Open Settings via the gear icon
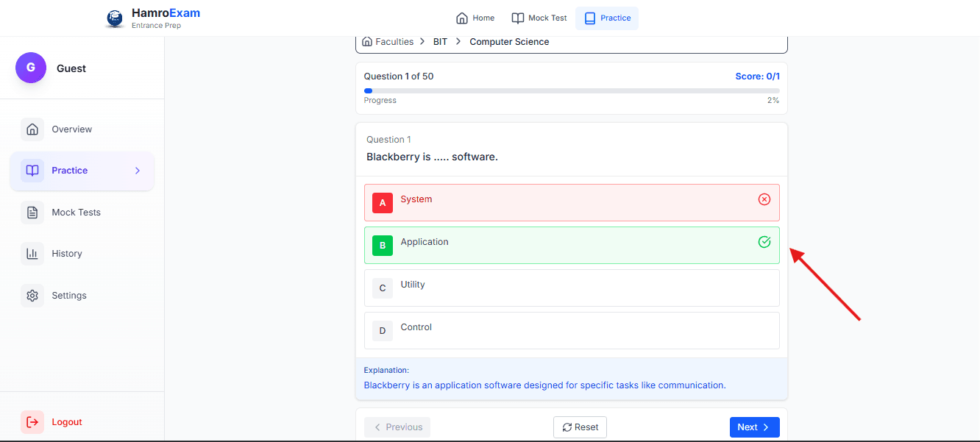Screen dimensions: 980x442 (32, 296)
